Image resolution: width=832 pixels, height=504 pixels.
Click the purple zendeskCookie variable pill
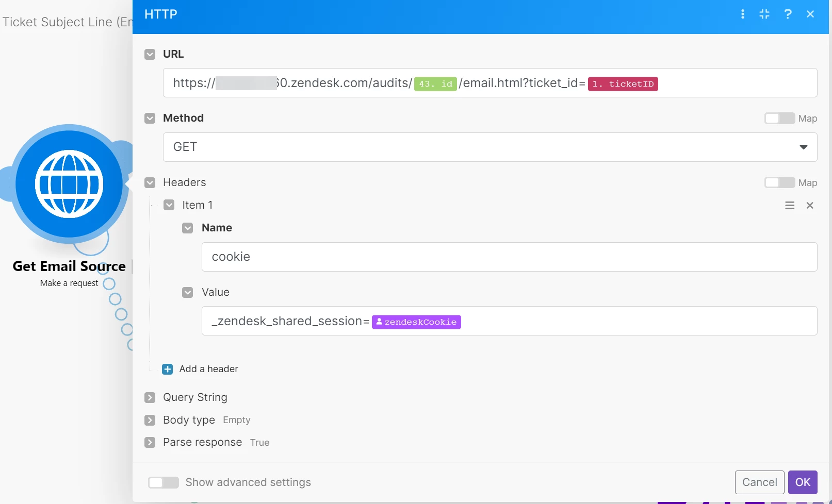pyautogui.click(x=416, y=322)
